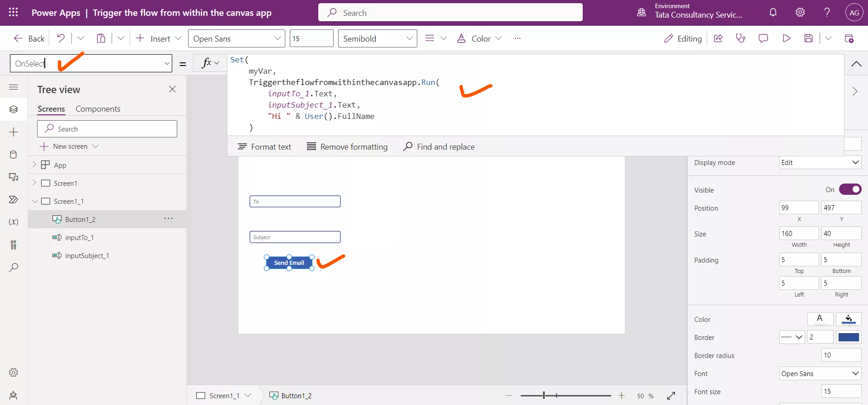Open the font color A swatch

click(820, 319)
